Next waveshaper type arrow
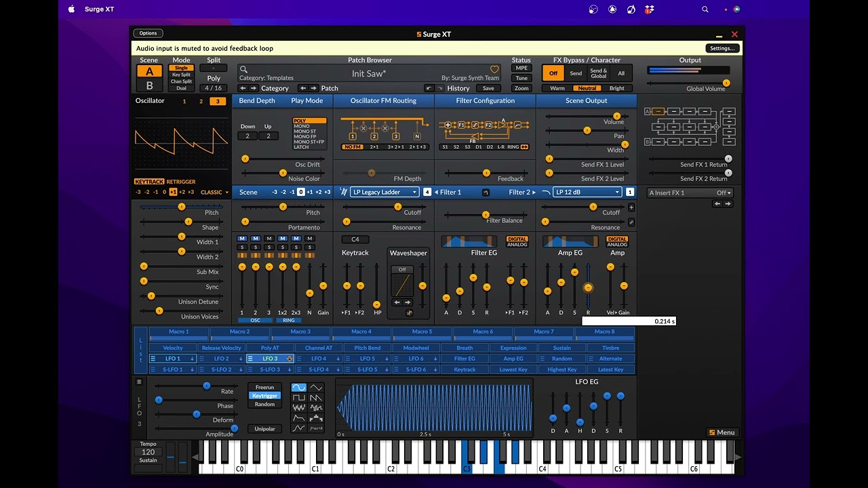 click(408, 302)
